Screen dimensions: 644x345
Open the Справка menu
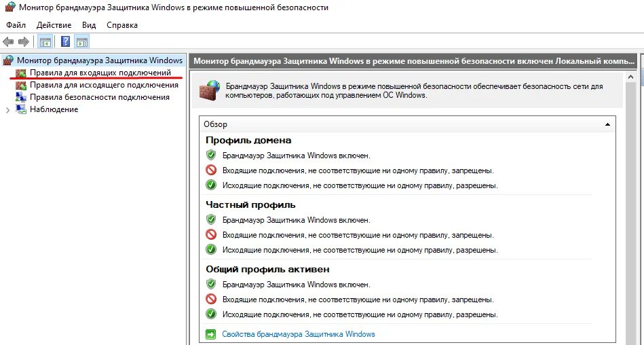(122, 25)
